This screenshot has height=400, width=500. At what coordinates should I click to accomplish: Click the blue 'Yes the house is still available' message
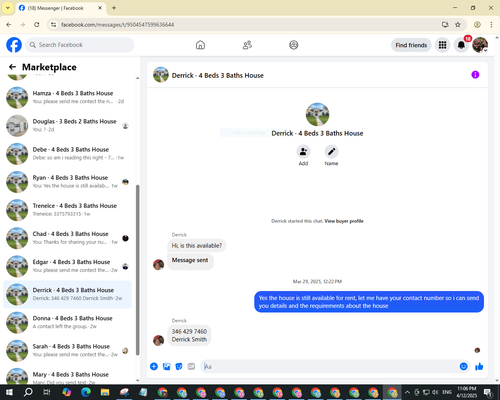click(x=369, y=302)
